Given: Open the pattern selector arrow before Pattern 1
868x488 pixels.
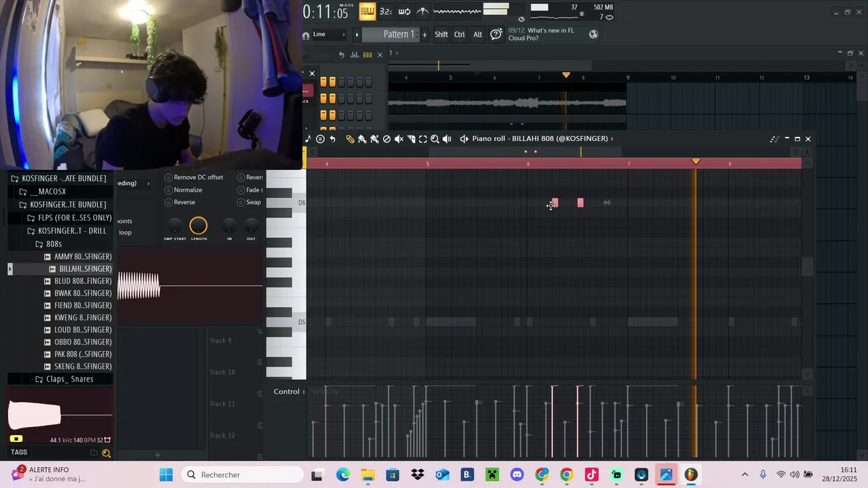Looking at the screenshot, I should (357, 35).
